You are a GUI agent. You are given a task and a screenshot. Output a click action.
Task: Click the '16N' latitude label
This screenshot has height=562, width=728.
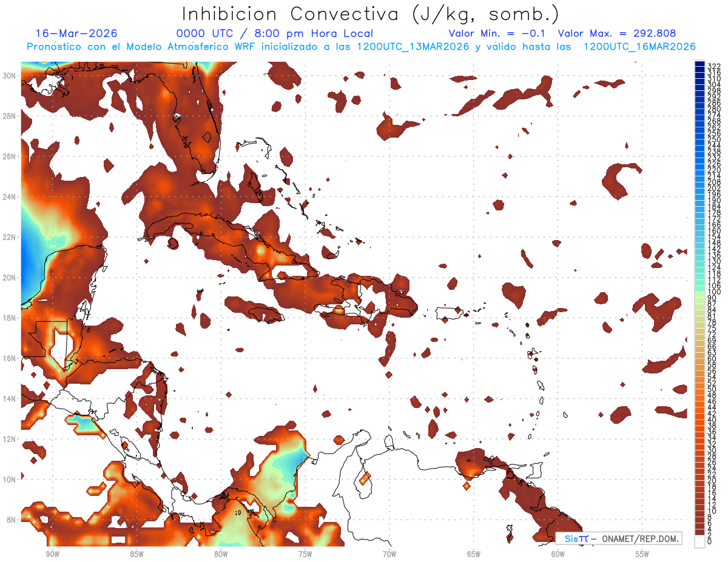pyautogui.click(x=10, y=358)
